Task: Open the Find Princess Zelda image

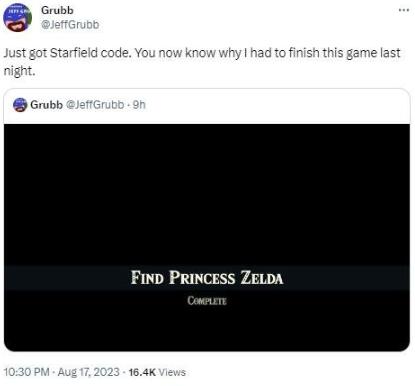Action: [x=207, y=238]
